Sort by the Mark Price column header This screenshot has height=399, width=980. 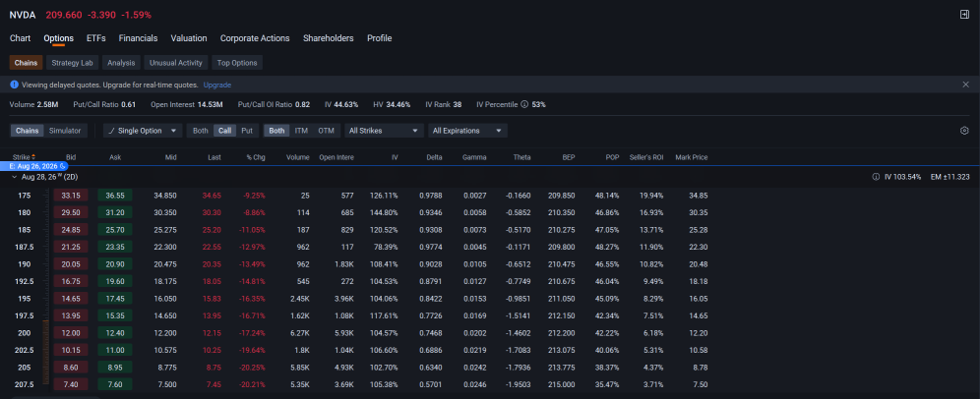(692, 157)
